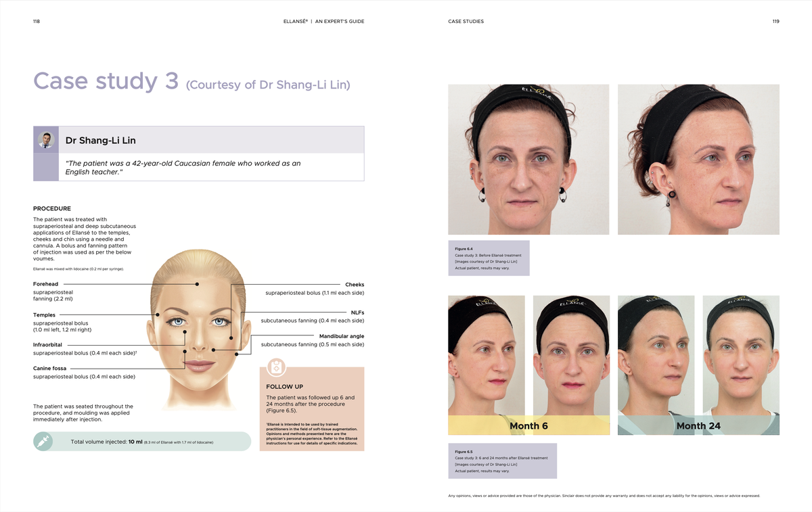
Task: Select the 'Canine fossa' injection label
Action: tap(50, 369)
